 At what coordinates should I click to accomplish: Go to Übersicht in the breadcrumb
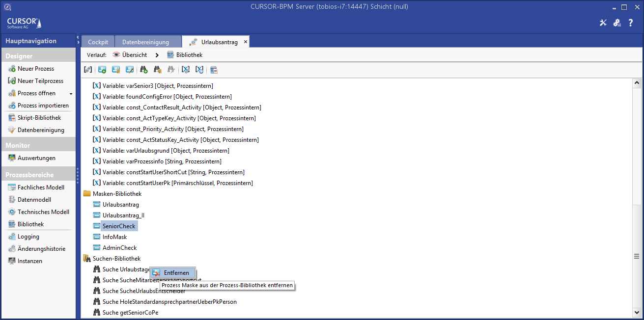[x=134, y=55]
